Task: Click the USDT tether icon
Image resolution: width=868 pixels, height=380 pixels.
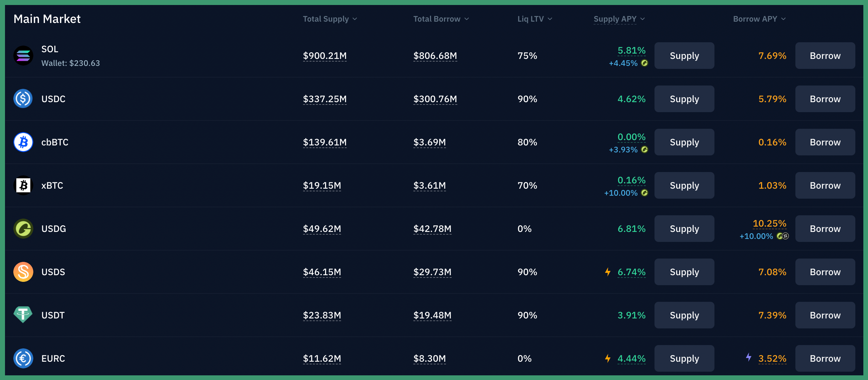Action: (23, 315)
